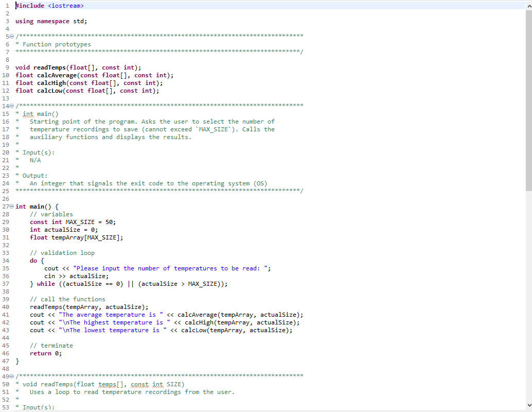Collapse the function prototypes comment block
Viewport: 532px width, 412px height.
click(11, 36)
